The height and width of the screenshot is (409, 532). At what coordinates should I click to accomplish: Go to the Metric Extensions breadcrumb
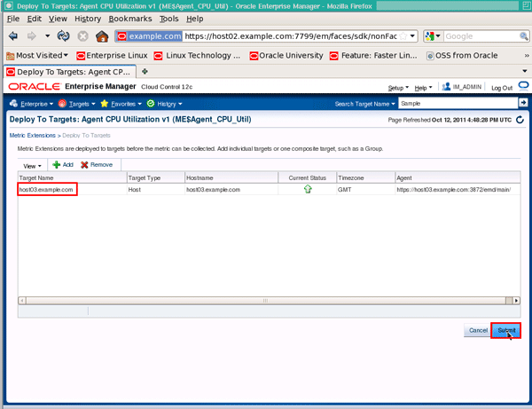click(32, 136)
